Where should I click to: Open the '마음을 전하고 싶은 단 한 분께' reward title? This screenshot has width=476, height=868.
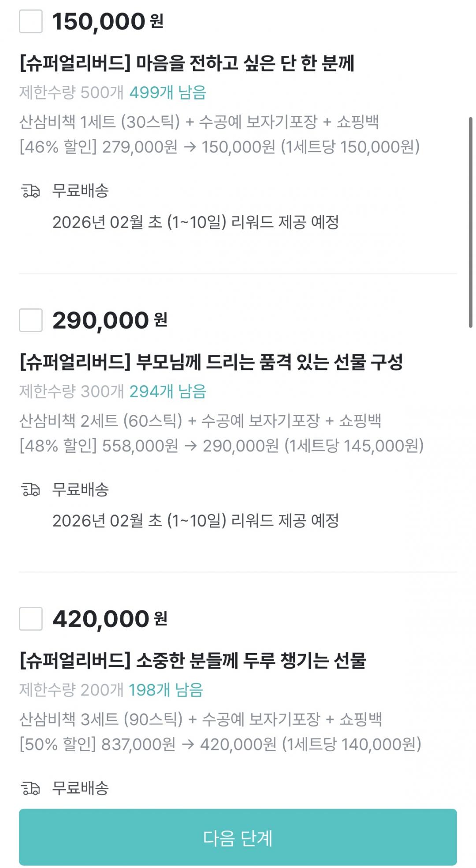pos(187,63)
